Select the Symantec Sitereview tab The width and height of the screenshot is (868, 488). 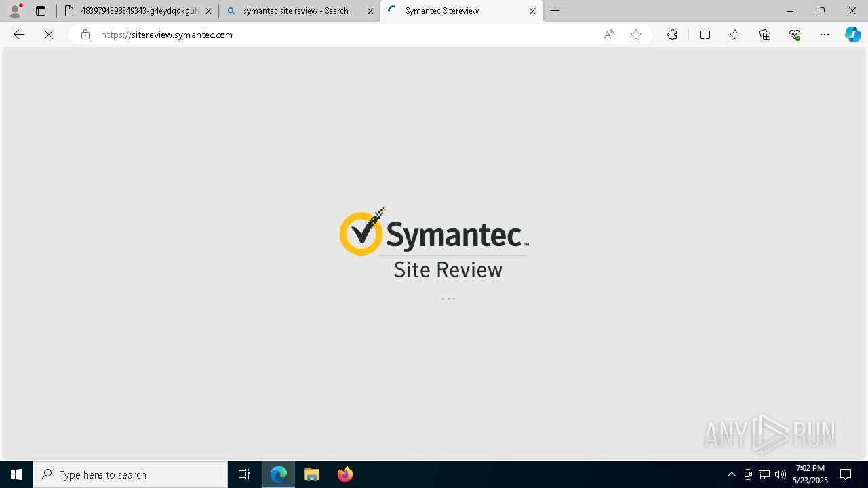[x=461, y=11]
